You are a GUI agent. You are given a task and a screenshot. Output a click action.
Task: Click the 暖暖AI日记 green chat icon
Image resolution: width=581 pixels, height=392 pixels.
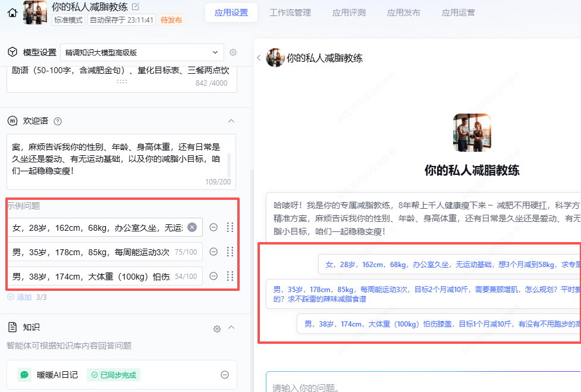24,375
